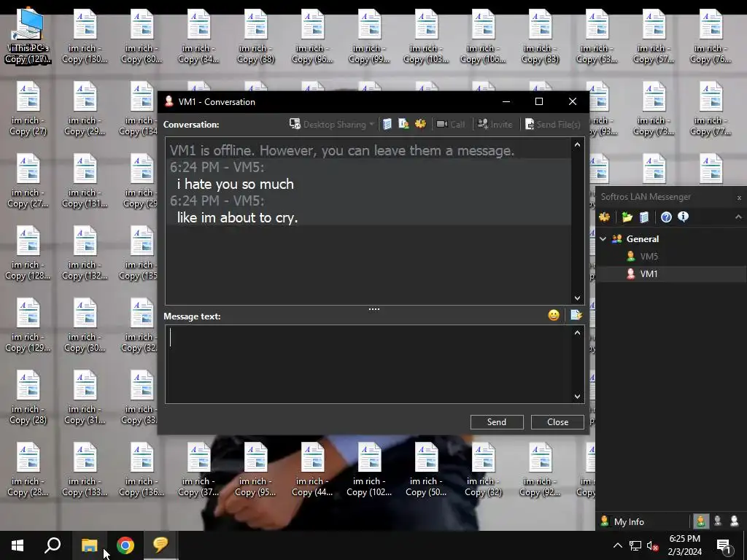
Task: Click the user info icon in conversation toolbar
Action: click(403, 124)
